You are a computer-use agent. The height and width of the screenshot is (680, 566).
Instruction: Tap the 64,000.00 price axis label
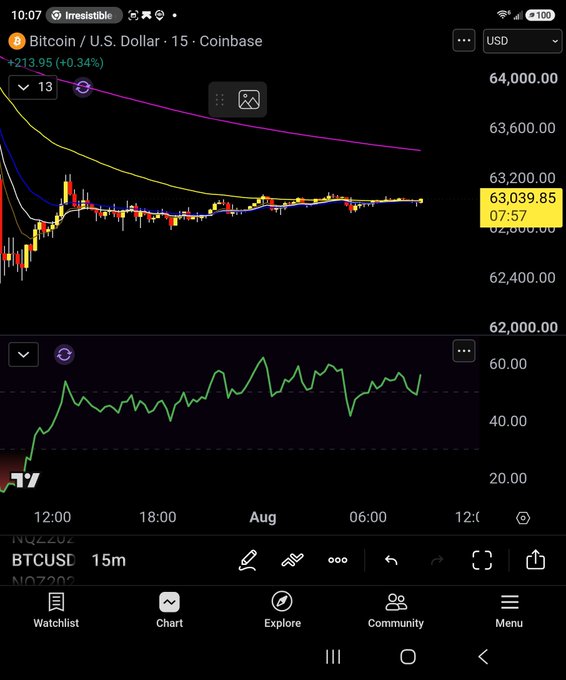523,78
